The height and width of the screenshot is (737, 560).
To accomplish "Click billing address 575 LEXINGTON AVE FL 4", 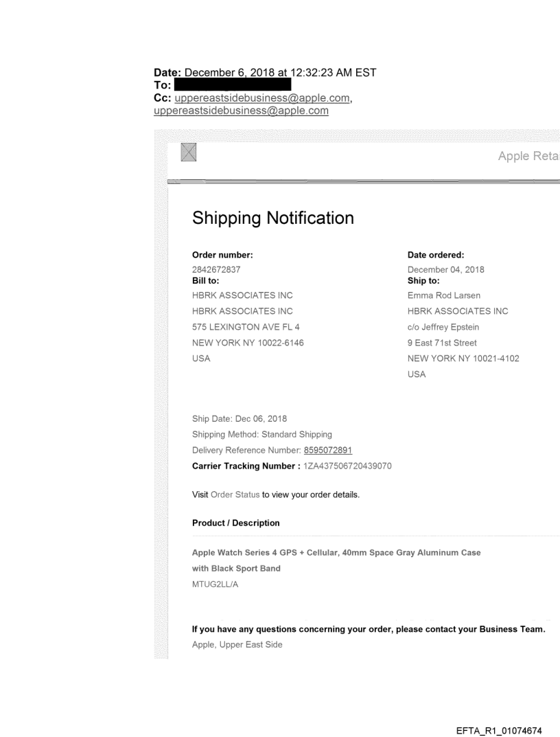I will (246, 327).
